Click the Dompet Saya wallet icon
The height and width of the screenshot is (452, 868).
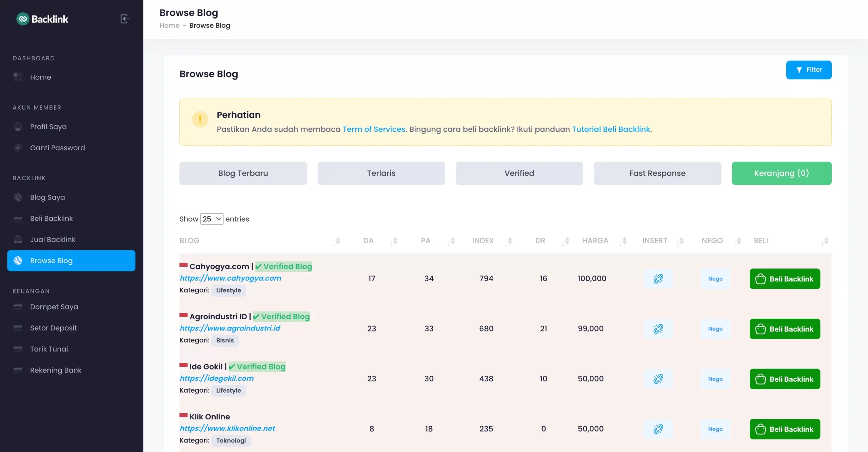click(18, 307)
